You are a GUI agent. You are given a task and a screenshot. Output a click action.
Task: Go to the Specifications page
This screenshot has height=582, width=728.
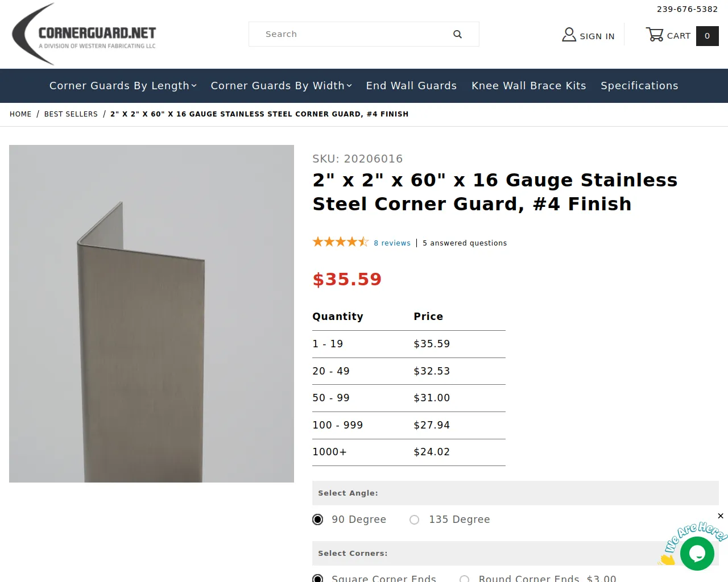tap(639, 86)
